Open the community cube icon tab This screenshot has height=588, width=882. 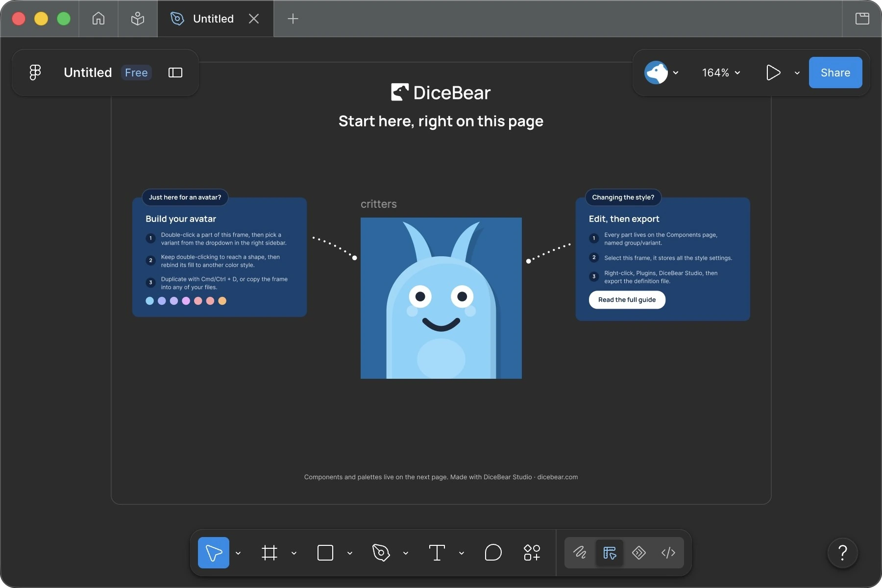click(138, 19)
